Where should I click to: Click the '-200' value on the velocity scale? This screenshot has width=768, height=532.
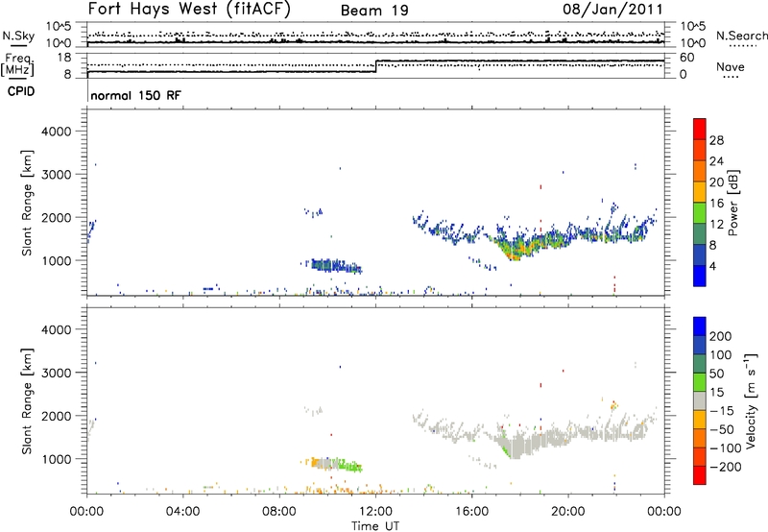(725, 467)
